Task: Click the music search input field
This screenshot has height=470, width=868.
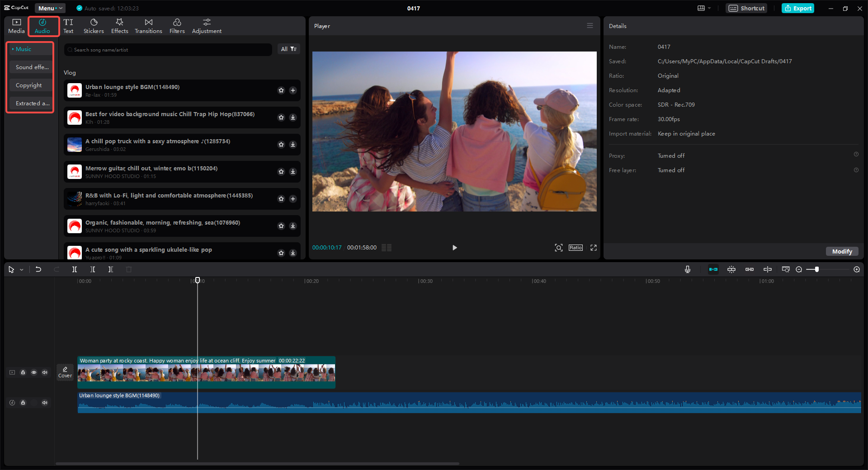Action: (x=167, y=50)
